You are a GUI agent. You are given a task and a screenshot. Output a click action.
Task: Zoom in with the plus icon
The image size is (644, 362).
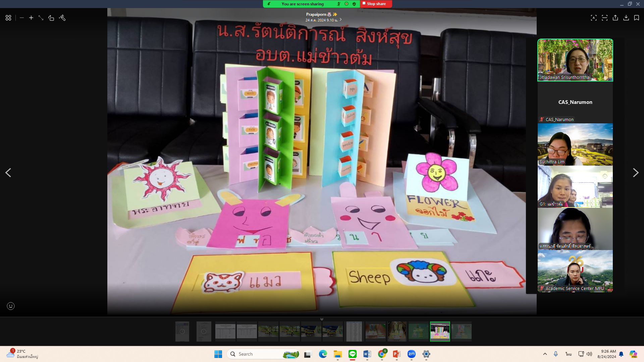point(31,18)
